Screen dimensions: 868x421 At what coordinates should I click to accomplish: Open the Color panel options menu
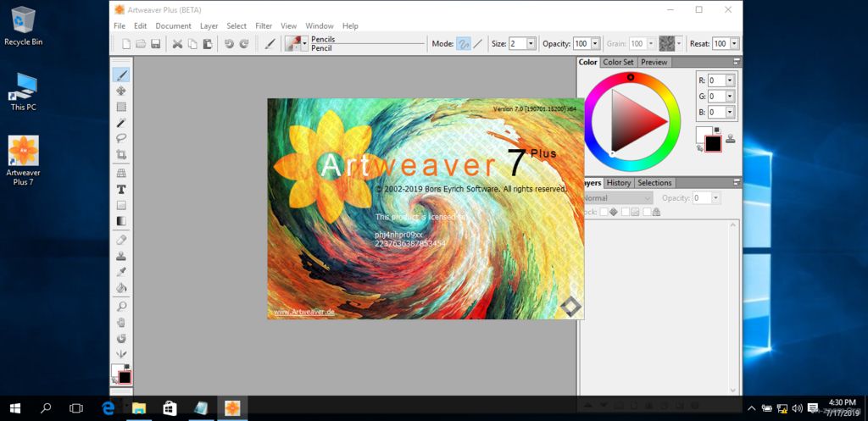[737, 62]
